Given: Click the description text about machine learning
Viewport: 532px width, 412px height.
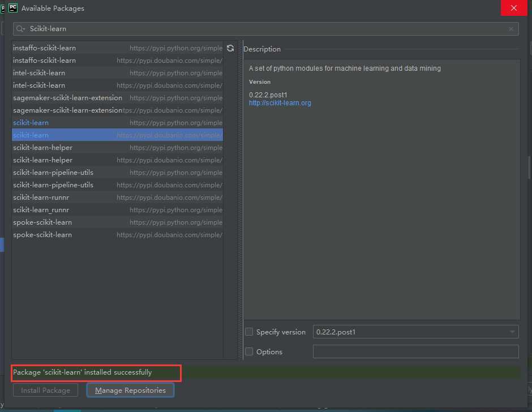Looking at the screenshot, I should [x=345, y=68].
